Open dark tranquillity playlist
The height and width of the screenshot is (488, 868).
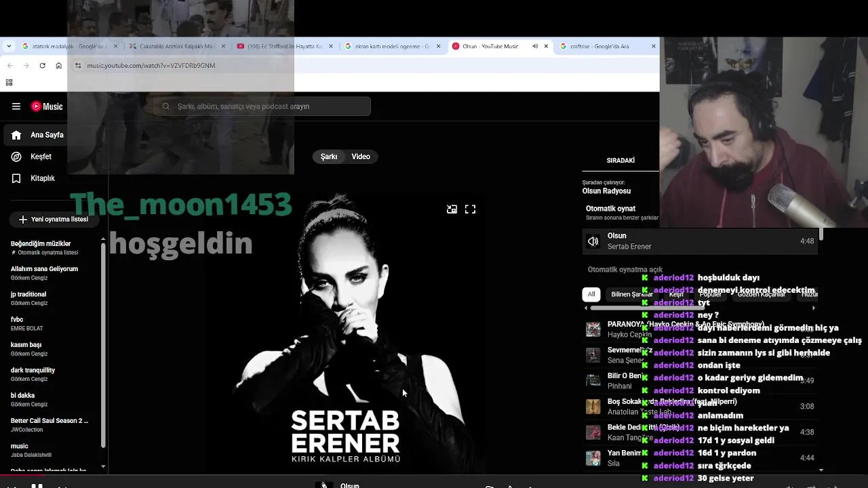pos(33,374)
